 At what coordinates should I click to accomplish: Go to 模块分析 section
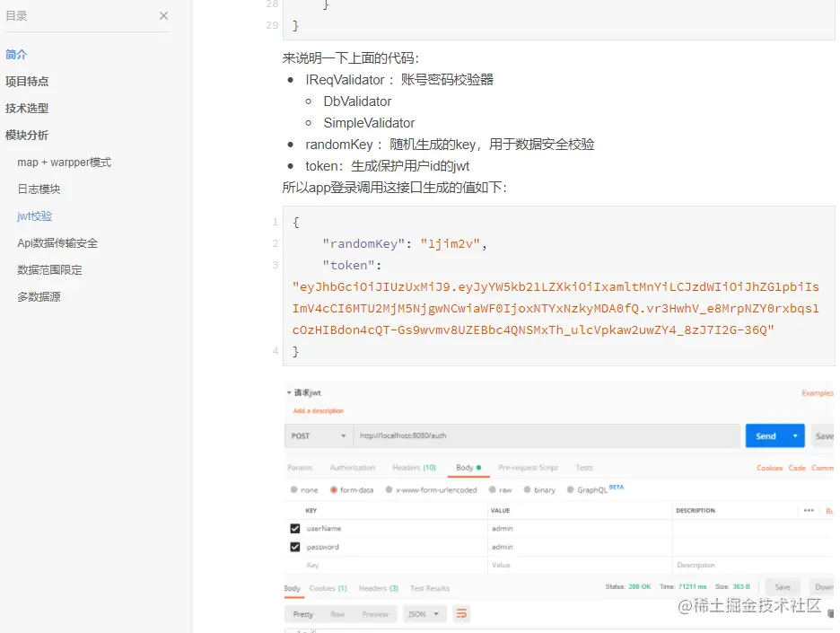(27, 135)
